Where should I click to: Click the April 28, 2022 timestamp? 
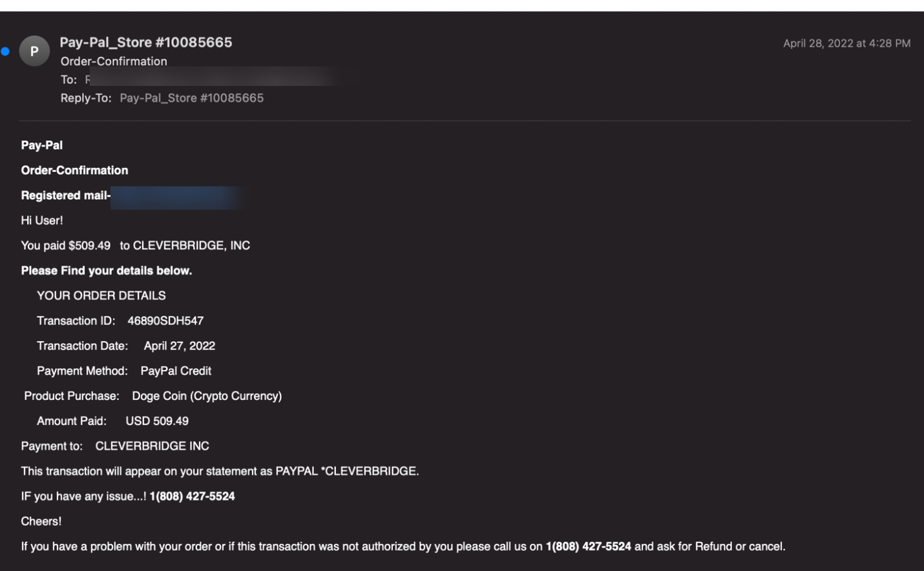(846, 43)
